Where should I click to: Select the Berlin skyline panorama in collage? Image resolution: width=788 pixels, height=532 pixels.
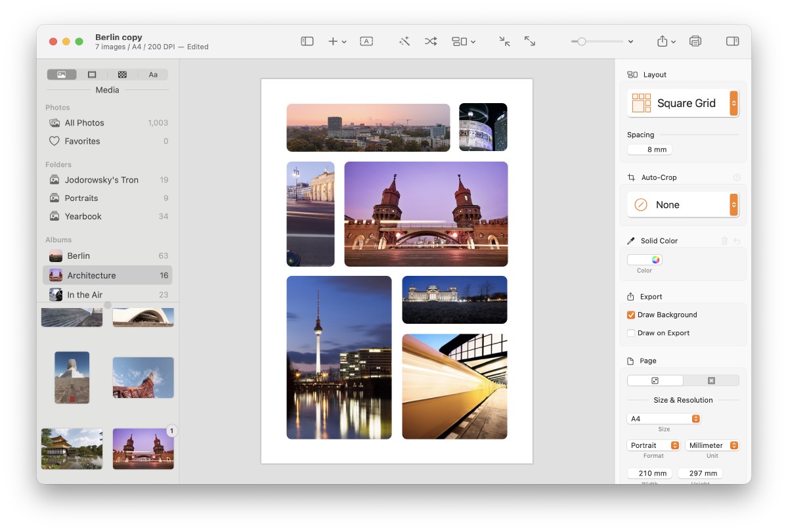tap(368, 127)
